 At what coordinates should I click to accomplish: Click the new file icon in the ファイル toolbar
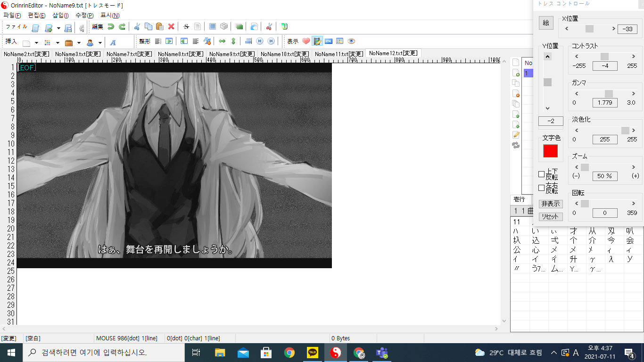point(35,27)
